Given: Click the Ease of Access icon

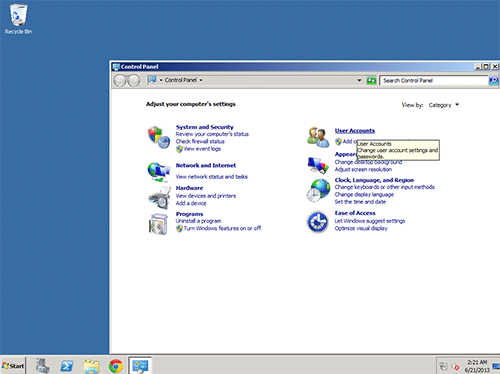Looking at the screenshot, I should pyautogui.click(x=318, y=222).
